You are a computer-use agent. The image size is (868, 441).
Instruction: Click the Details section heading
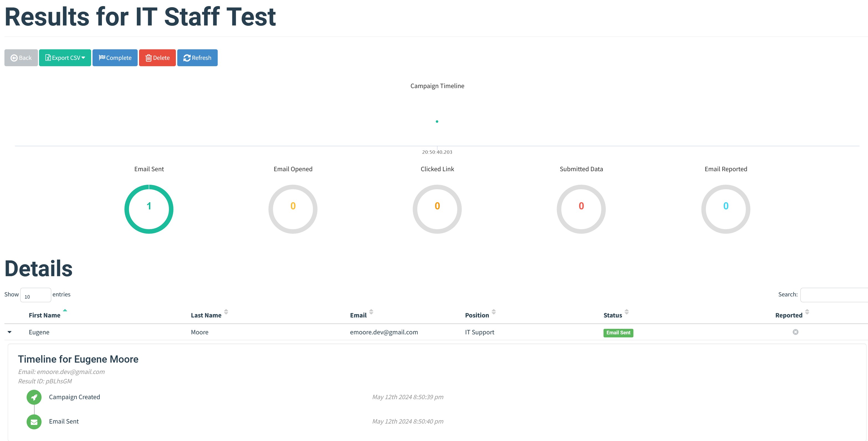(x=38, y=269)
